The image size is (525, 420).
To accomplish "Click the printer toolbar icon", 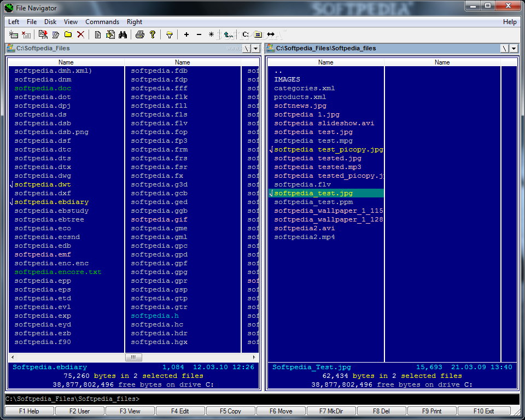I will [140, 34].
